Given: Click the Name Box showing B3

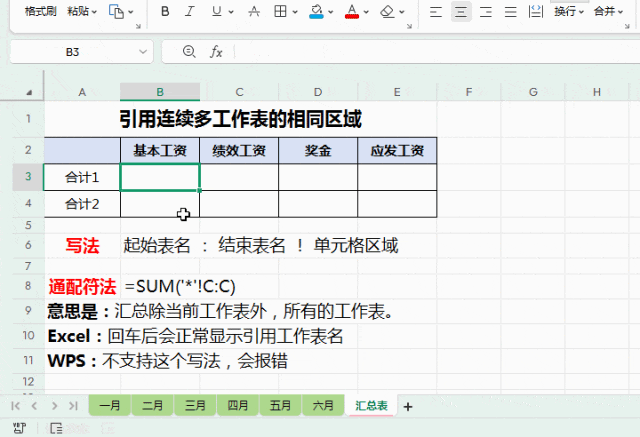Looking at the screenshot, I should point(73,52).
